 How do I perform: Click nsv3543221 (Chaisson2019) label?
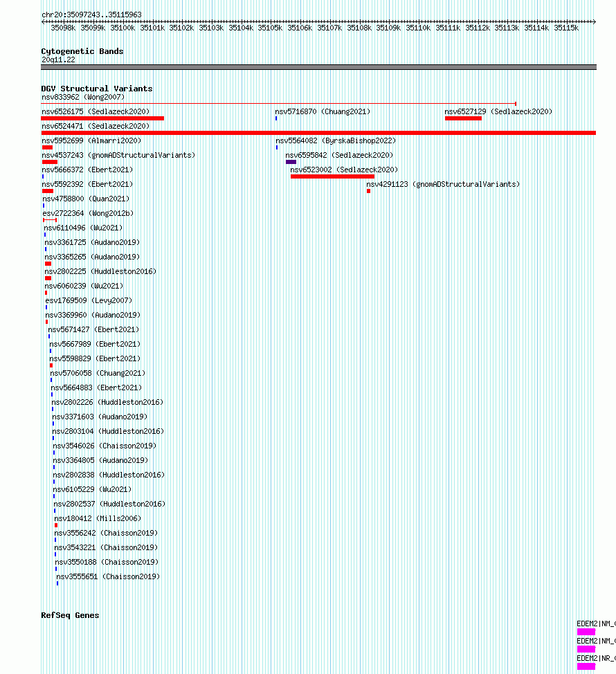pos(106,547)
